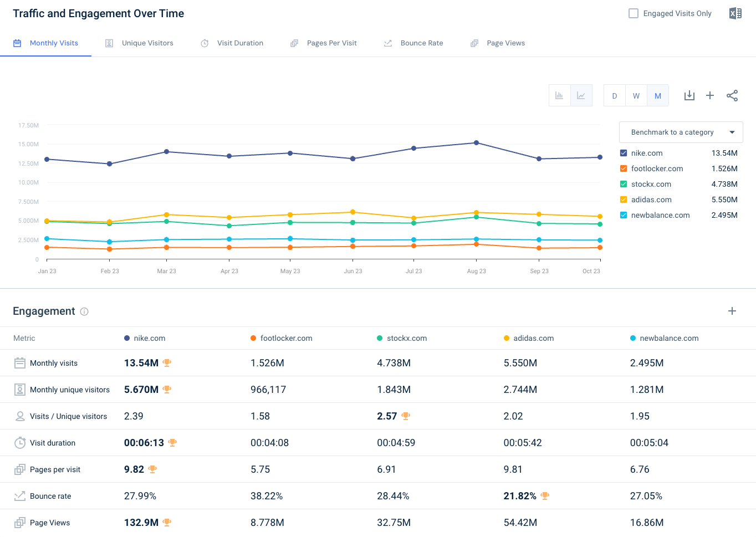Click plus icon in Engagement header
Screen dimensions: 756x537
pyautogui.click(x=732, y=311)
